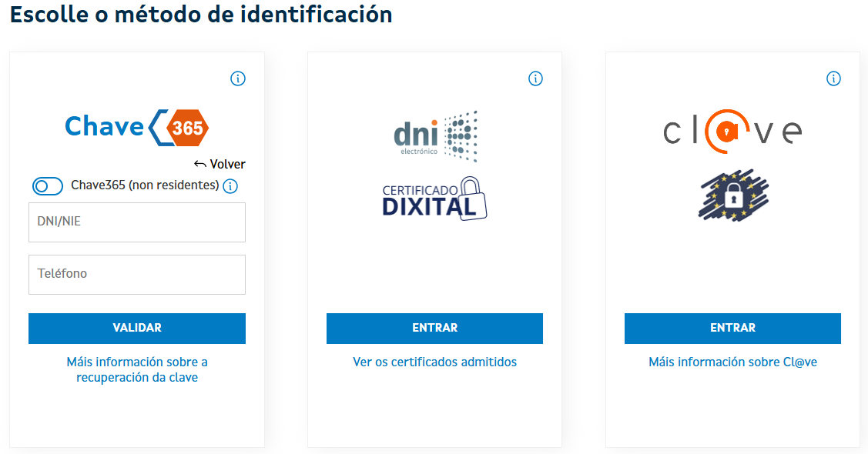Click the Cl@ve logo
Image resolution: width=868 pixels, height=454 pixels.
click(x=732, y=132)
